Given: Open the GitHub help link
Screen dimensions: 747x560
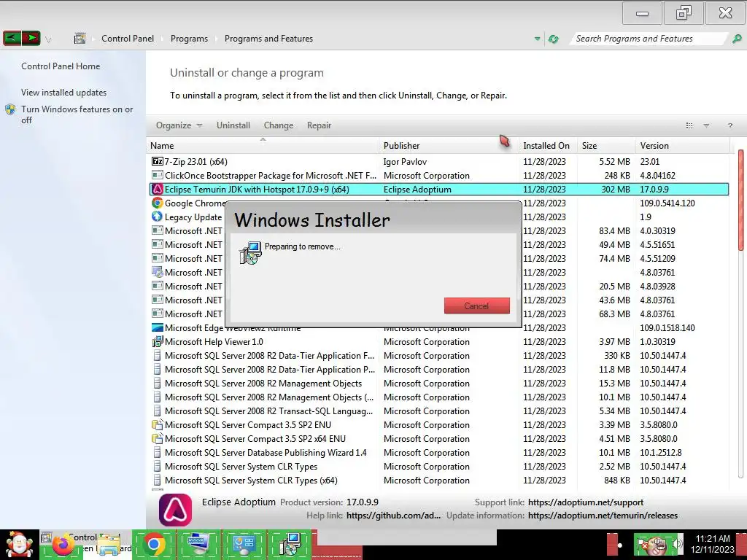Looking at the screenshot, I should 393,516.
